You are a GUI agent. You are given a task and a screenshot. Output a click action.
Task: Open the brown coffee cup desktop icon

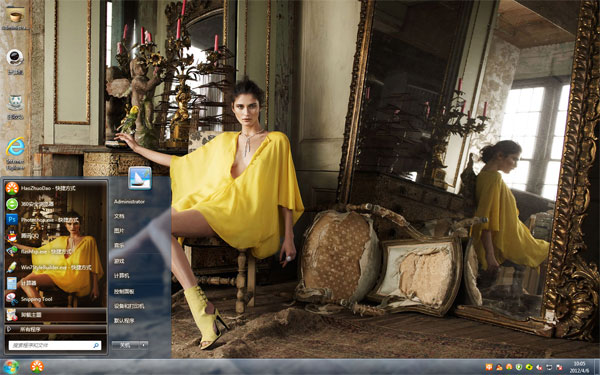pyautogui.click(x=16, y=15)
